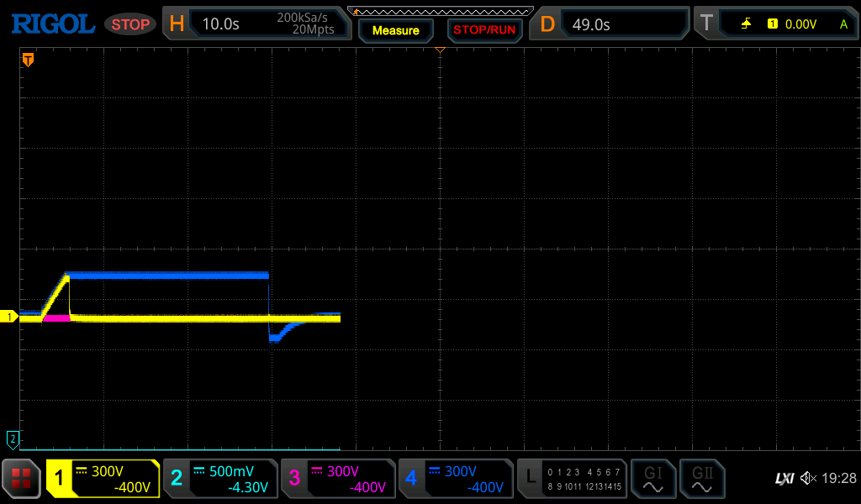Open the Measure menu
The height and width of the screenshot is (504, 861).
click(x=396, y=30)
